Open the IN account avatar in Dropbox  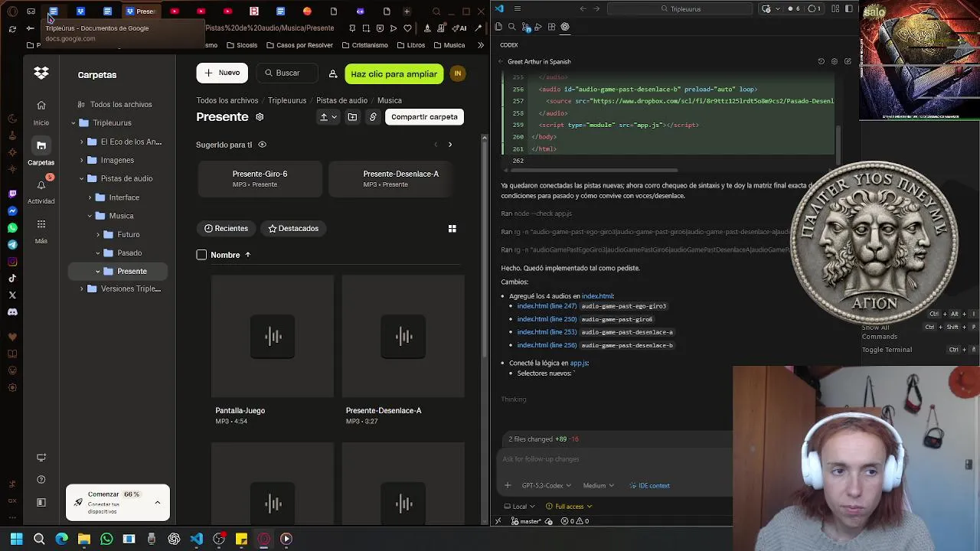(458, 73)
